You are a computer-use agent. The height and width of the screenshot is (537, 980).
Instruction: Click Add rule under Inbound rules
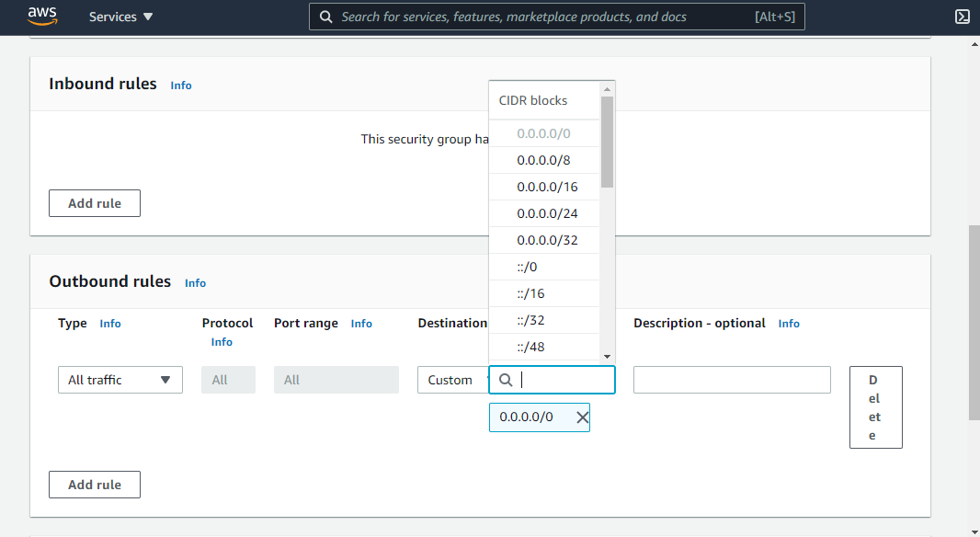[x=94, y=202]
